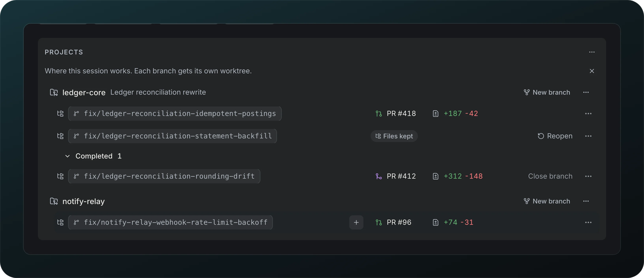Click the plus button on webhook-rate-limit-backoff row

(x=356, y=222)
